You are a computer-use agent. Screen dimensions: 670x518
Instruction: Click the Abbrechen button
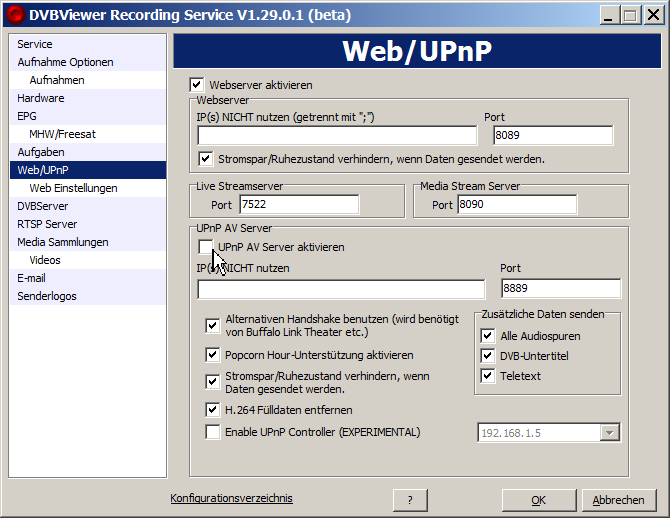point(619,500)
